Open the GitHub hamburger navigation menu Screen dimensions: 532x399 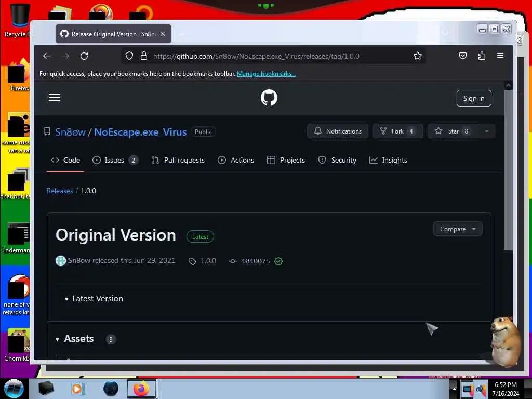(x=54, y=98)
